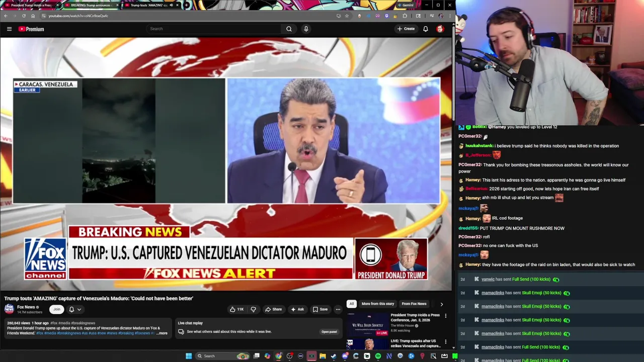This screenshot has width=644, height=362.
Task: Click the Fox News video player
Action: click(x=226, y=164)
